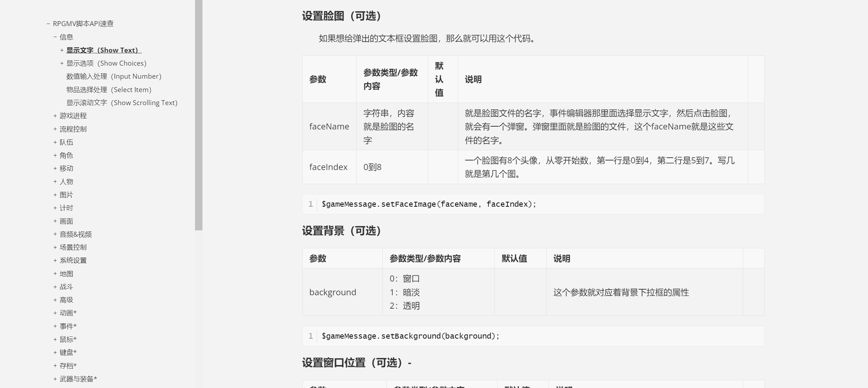Select 事件* item in sidebar
Screen dimensions: 868x388
pos(68,326)
